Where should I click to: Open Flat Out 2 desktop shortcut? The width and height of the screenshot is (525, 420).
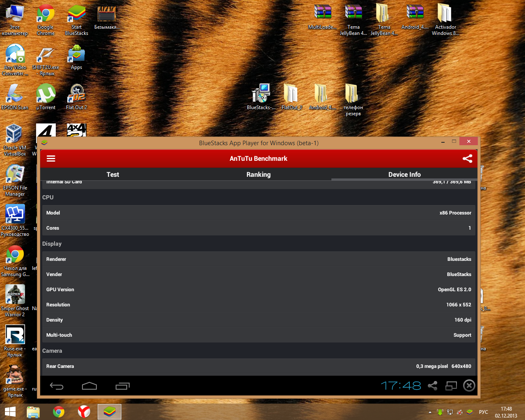77,97
